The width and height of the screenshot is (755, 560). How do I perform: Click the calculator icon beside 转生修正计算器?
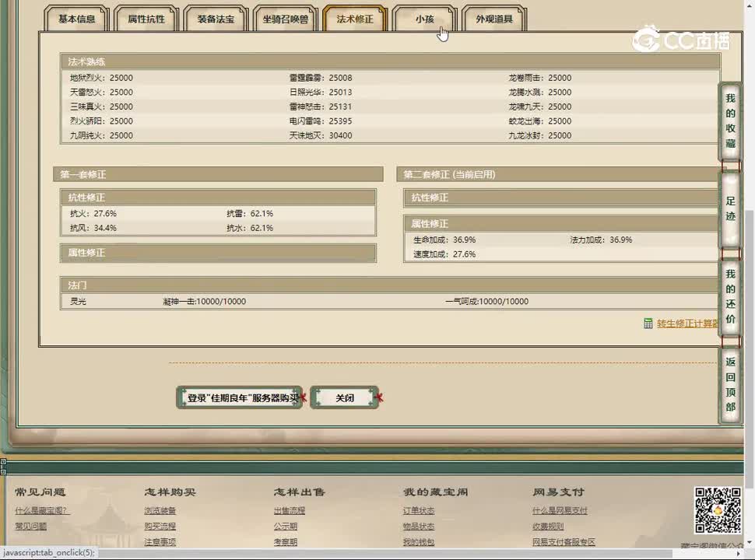click(x=648, y=324)
